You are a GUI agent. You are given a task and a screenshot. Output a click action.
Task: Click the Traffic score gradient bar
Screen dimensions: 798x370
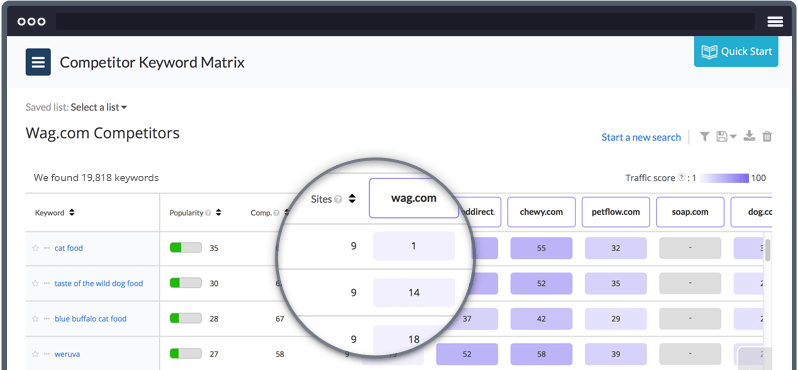724,178
